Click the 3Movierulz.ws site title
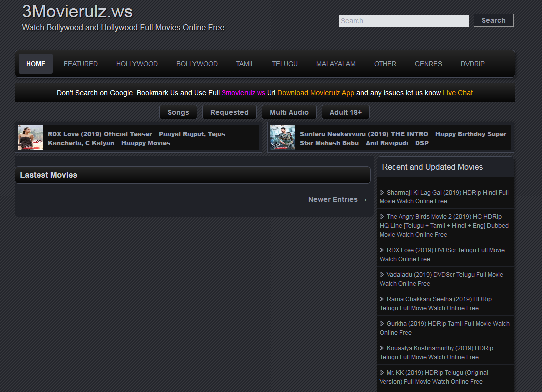This screenshot has height=392, width=542. point(77,12)
